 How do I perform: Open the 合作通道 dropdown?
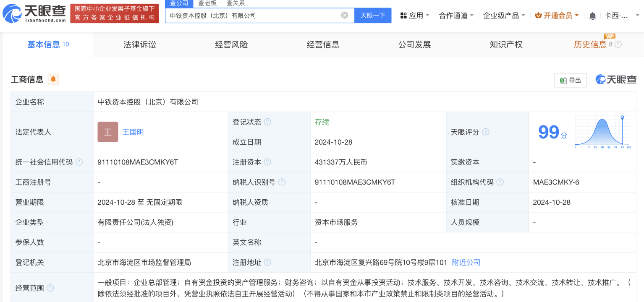tap(456, 16)
